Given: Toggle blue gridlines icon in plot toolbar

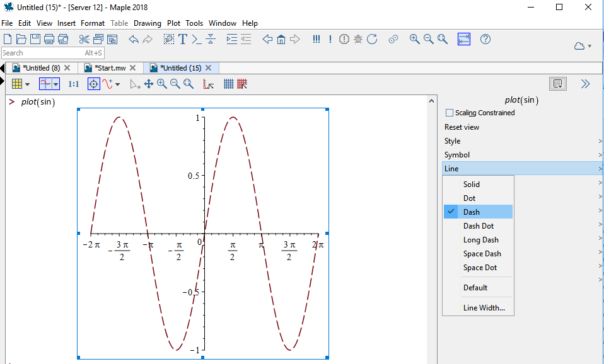Looking at the screenshot, I should pos(229,84).
